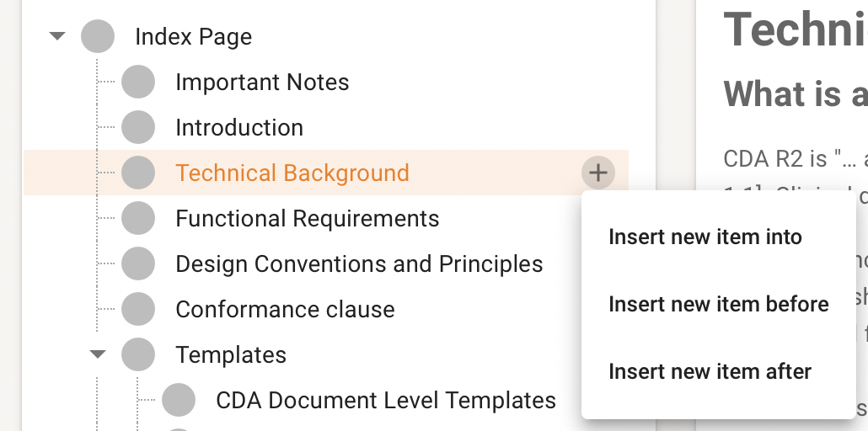Screen dimensions: 868x431
Task: Open the Conformance clause entry
Action: (285, 310)
